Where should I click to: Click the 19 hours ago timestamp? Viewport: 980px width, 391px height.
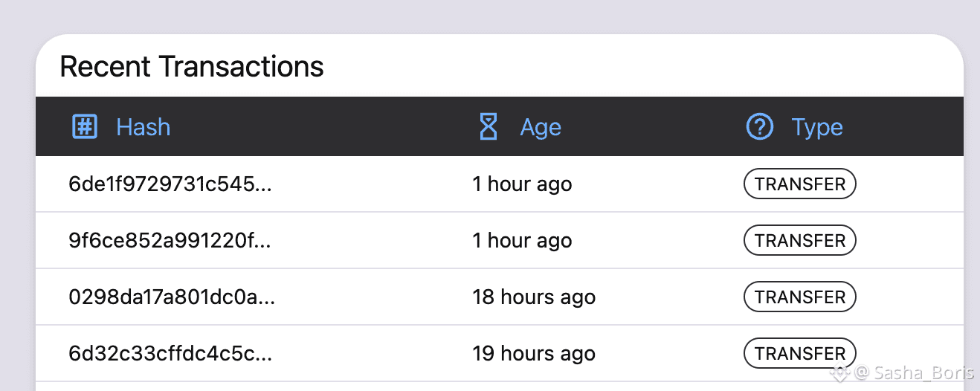[534, 354]
